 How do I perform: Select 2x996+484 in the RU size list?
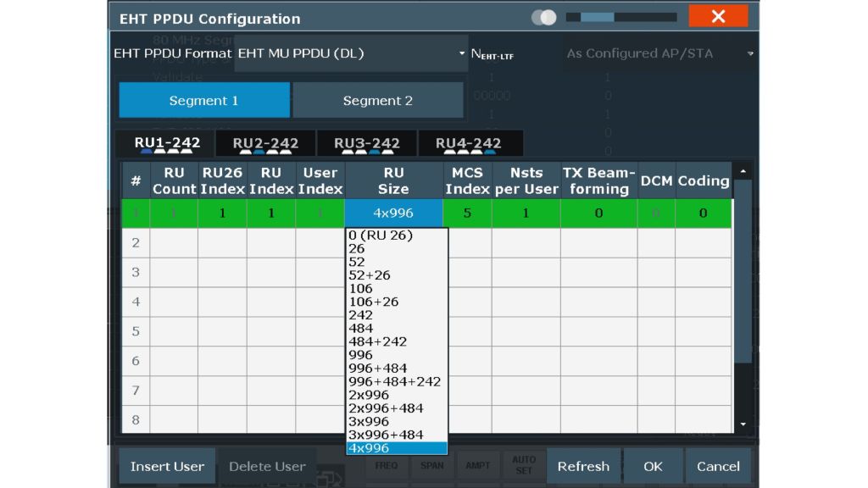click(x=387, y=408)
